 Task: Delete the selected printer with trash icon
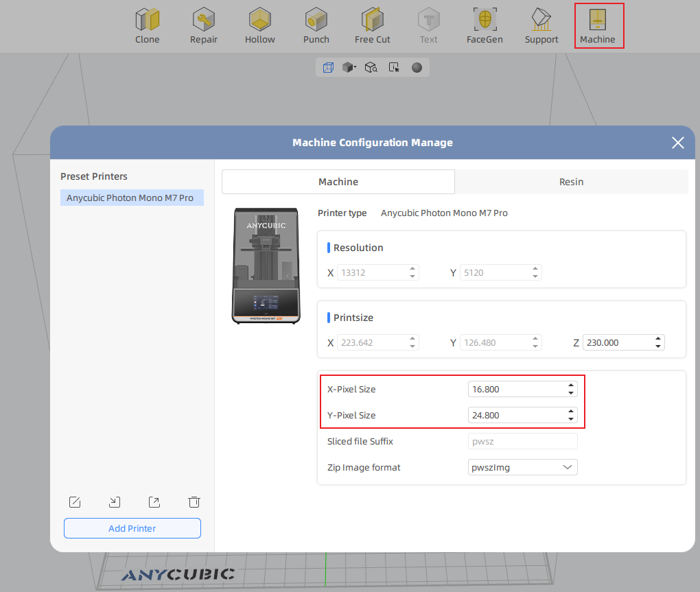click(x=194, y=502)
